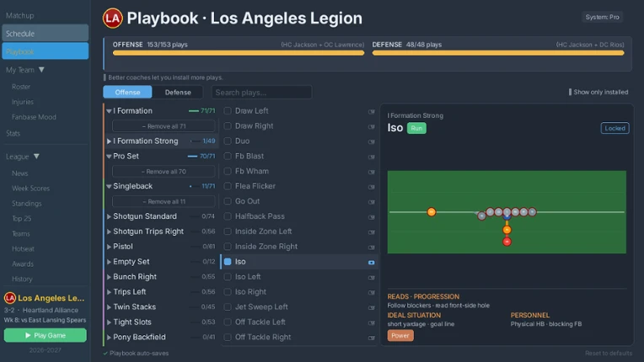Image resolution: width=644 pixels, height=362 pixels.
Task: Toggle Show only installed
Action: point(598,93)
